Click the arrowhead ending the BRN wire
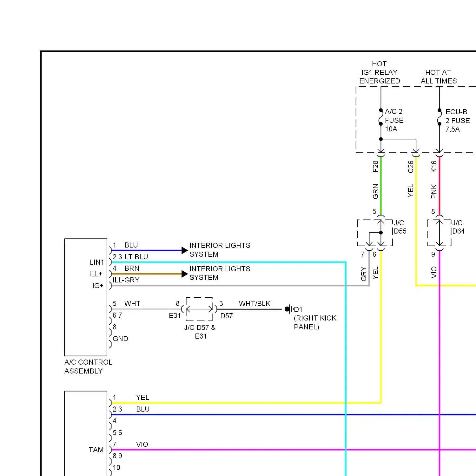The image size is (476, 476). click(185, 274)
